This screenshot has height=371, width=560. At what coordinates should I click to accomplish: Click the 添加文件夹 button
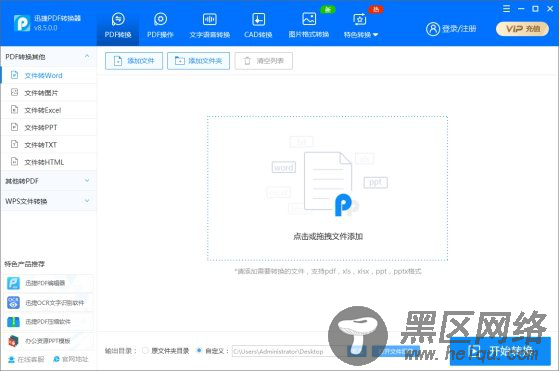point(198,61)
